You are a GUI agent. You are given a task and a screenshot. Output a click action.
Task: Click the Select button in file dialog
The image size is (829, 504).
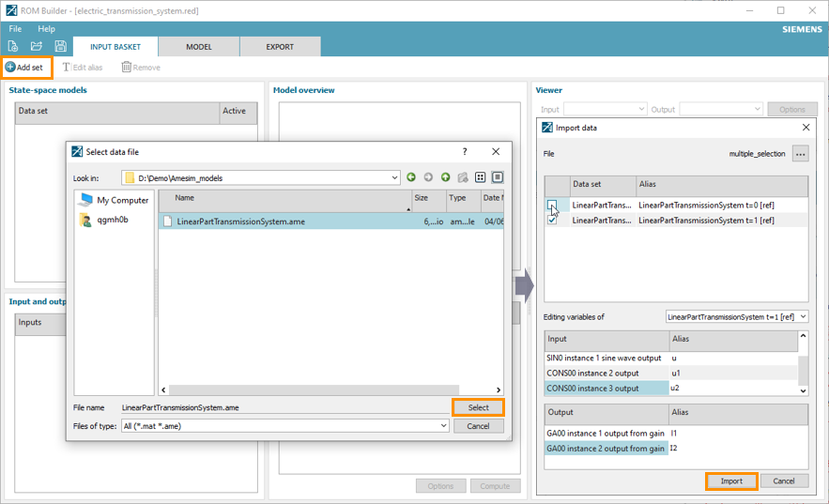[x=478, y=407]
